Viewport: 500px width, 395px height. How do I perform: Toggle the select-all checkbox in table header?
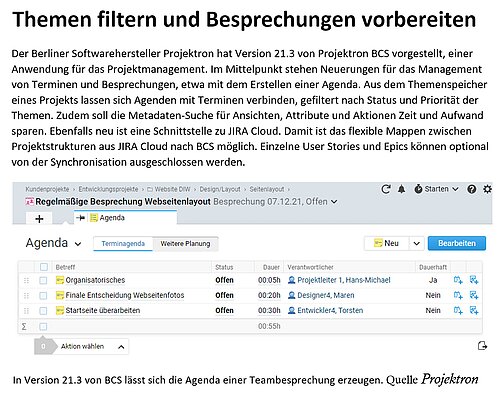click(x=43, y=267)
